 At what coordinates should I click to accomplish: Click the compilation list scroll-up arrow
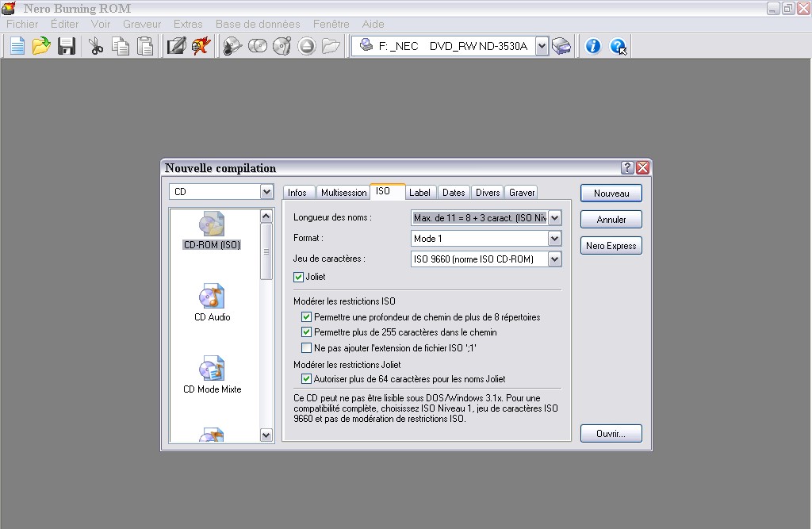[266, 216]
